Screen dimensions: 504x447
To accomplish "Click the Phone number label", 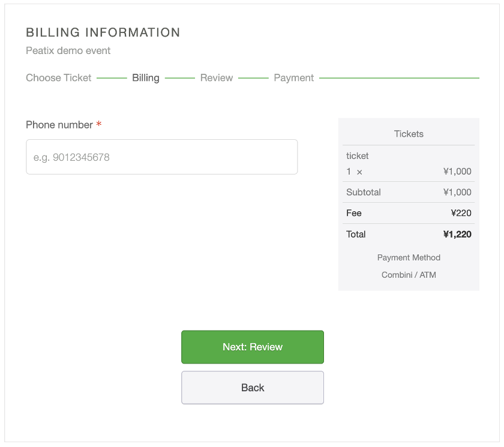I will click(x=59, y=125).
